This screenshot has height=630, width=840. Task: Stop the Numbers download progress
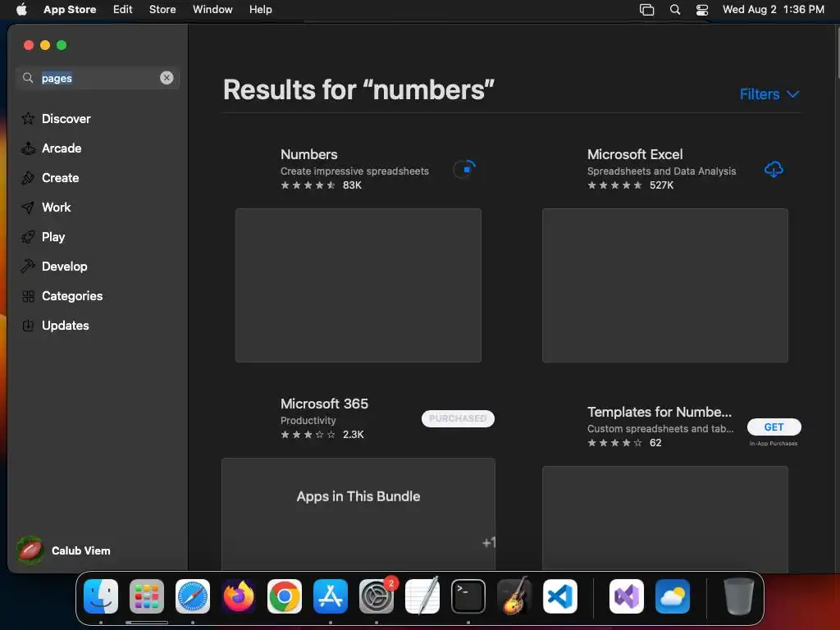coord(464,169)
